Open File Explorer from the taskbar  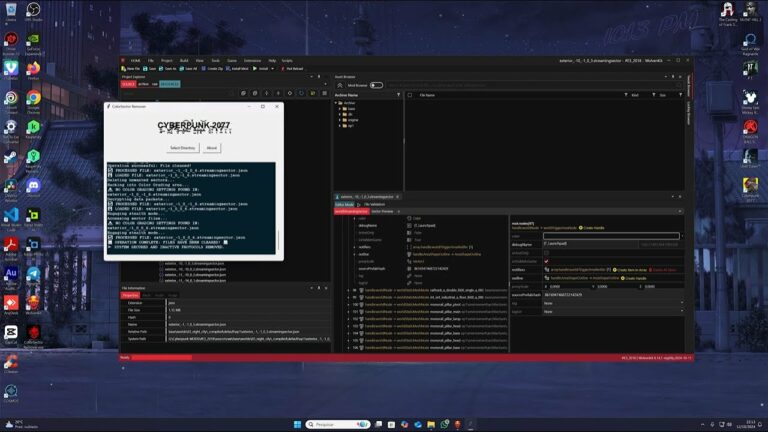click(x=431, y=424)
